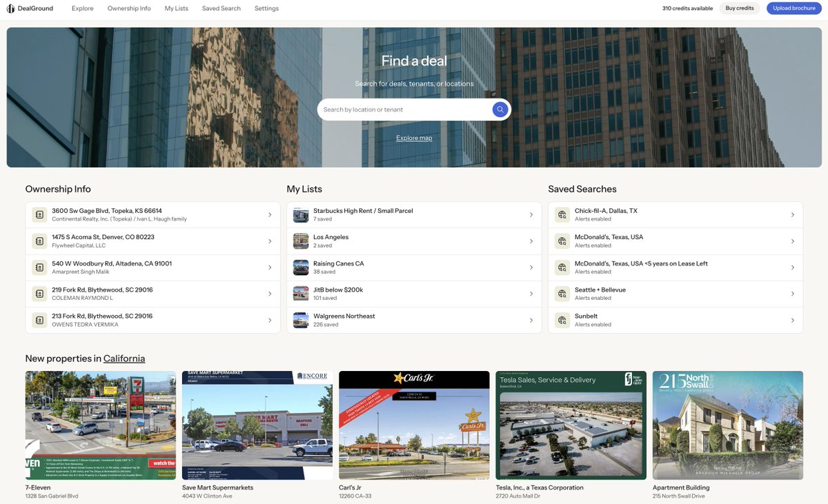
Task: Open the Save Mart Supermarkets property image
Action: [257, 425]
